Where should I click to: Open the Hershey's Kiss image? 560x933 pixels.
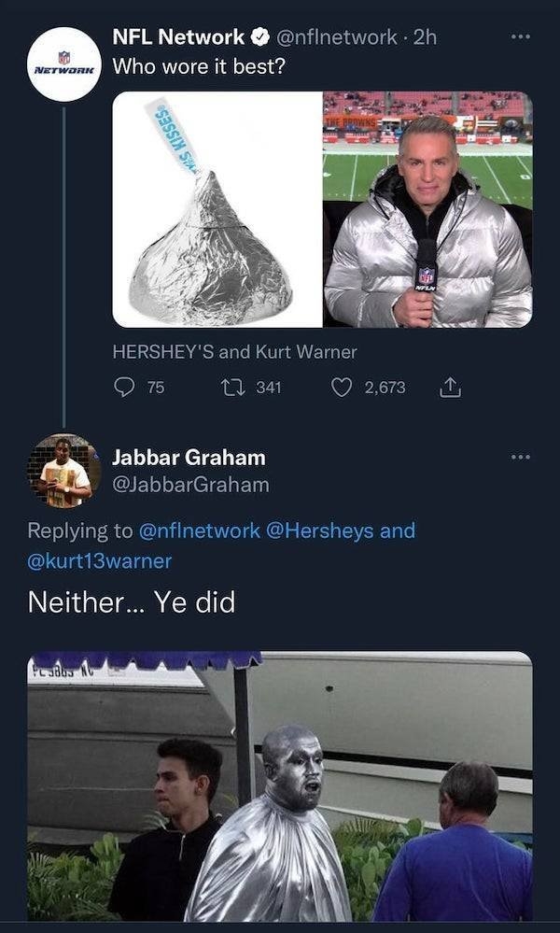point(217,209)
